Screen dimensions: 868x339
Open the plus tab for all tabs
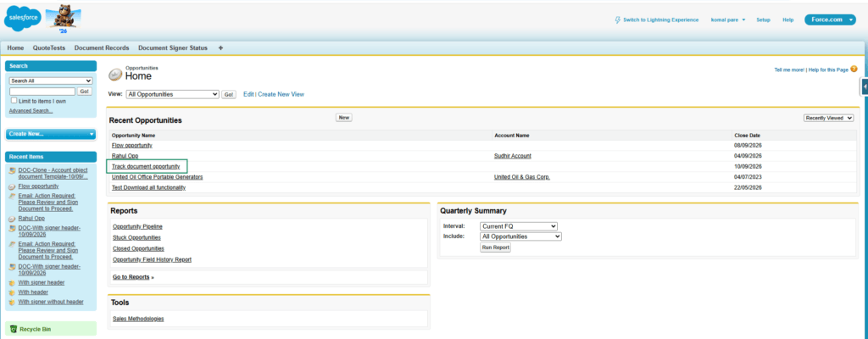point(221,48)
